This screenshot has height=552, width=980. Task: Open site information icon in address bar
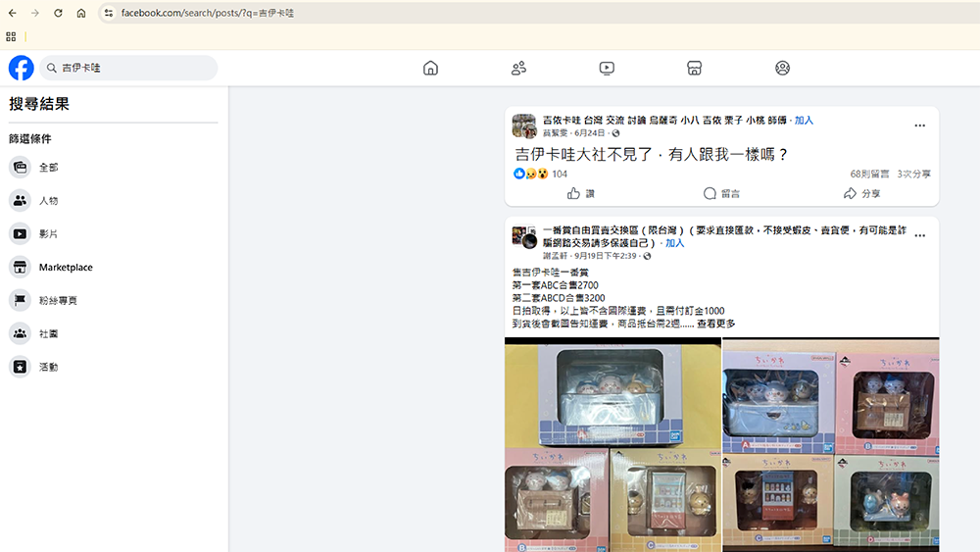click(x=109, y=13)
